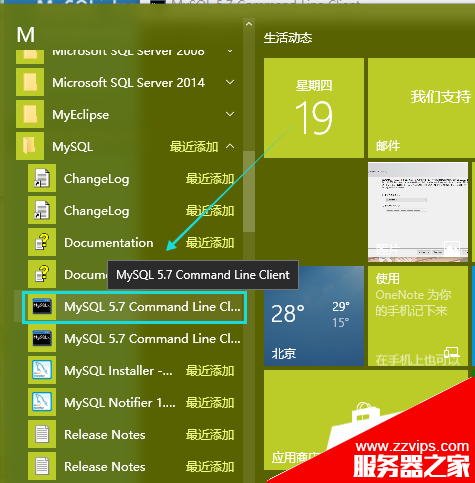475x483 pixels.
Task: Click the icon beside the Documentation entry covered by the tooltip
Action: tap(42, 274)
